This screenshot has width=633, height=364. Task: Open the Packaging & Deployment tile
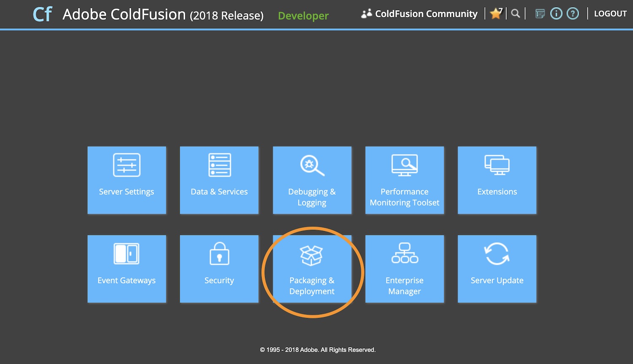point(312,269)
